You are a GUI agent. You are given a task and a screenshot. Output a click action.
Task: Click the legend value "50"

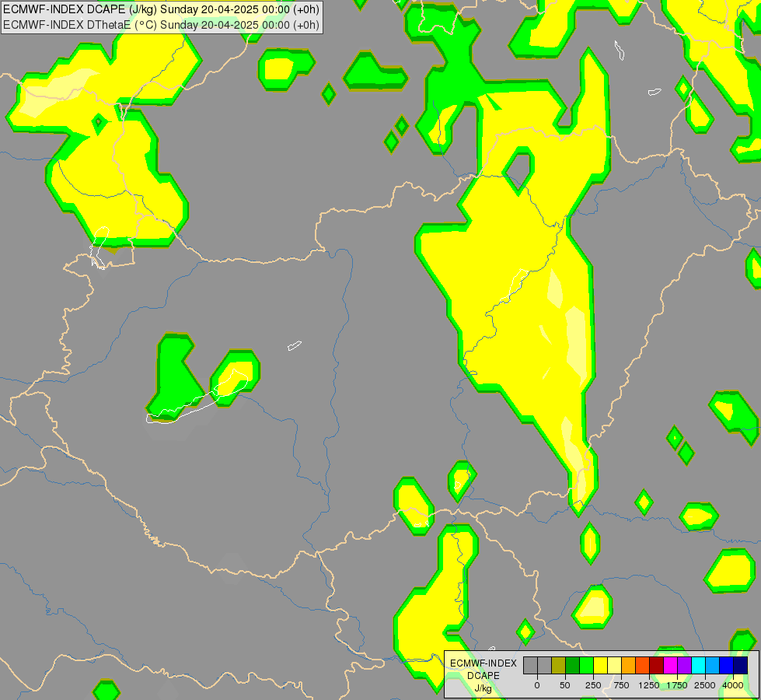click(x=565, y=685)
